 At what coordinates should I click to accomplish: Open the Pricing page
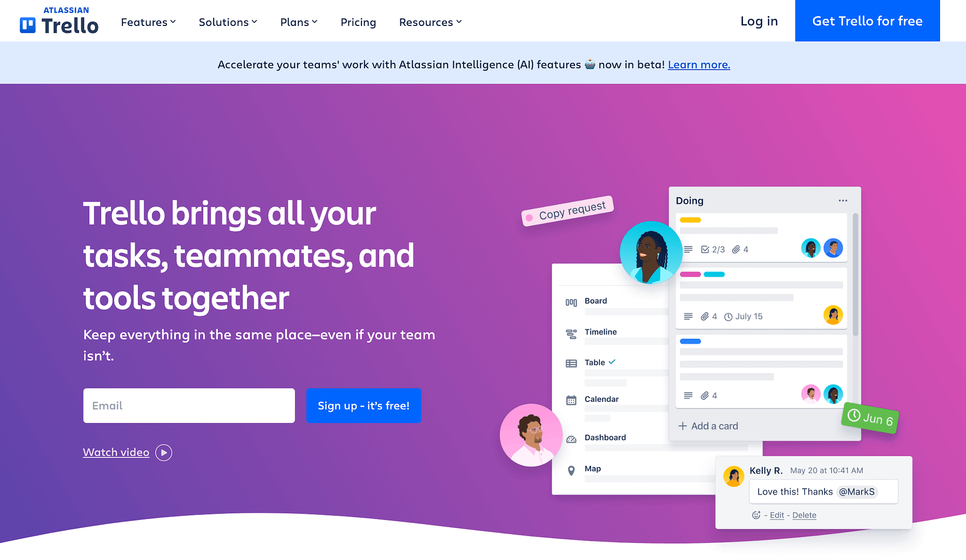click(x=358, y=22)
